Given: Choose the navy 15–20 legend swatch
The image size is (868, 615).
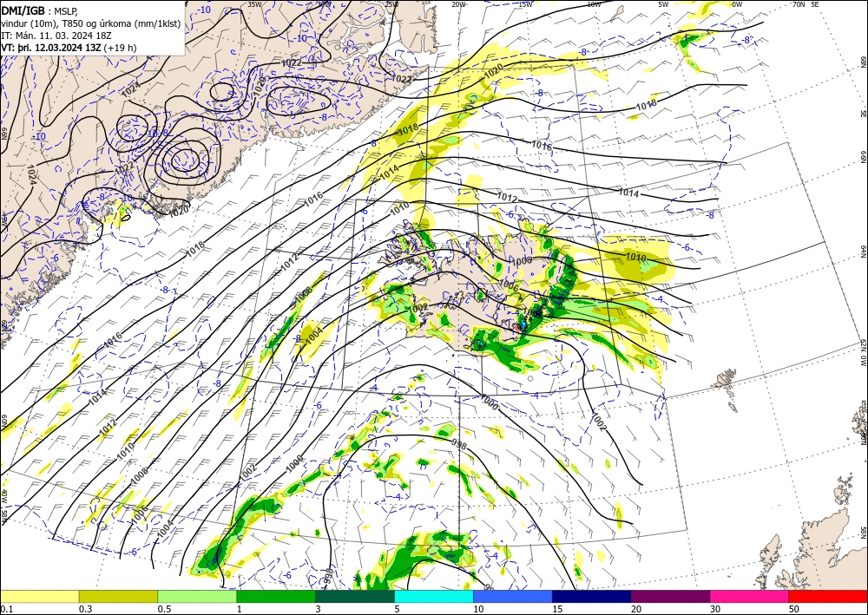Looking at the screenshot, I should pos(591,596).
